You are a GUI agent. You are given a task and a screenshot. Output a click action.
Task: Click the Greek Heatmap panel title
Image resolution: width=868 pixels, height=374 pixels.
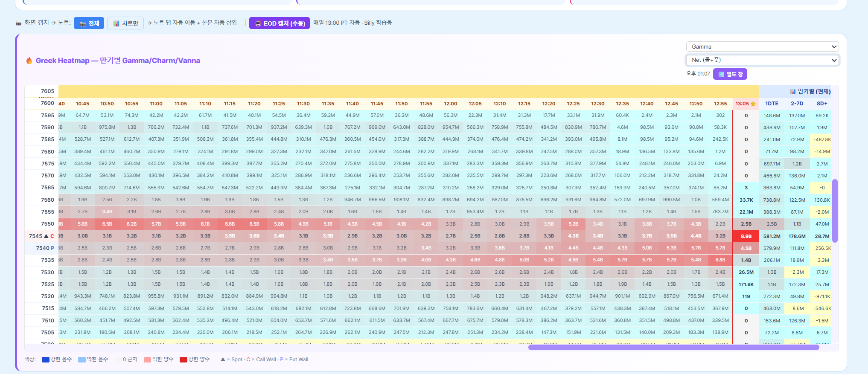pos(118,61)
